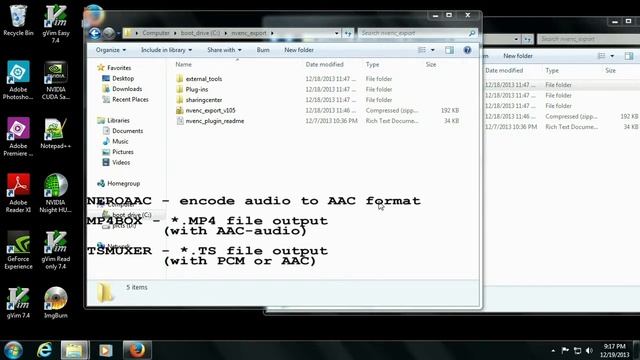Select Desktop in the navigation pane
The height and width of the screenshot is (360, 640).
tap(118, 78)
